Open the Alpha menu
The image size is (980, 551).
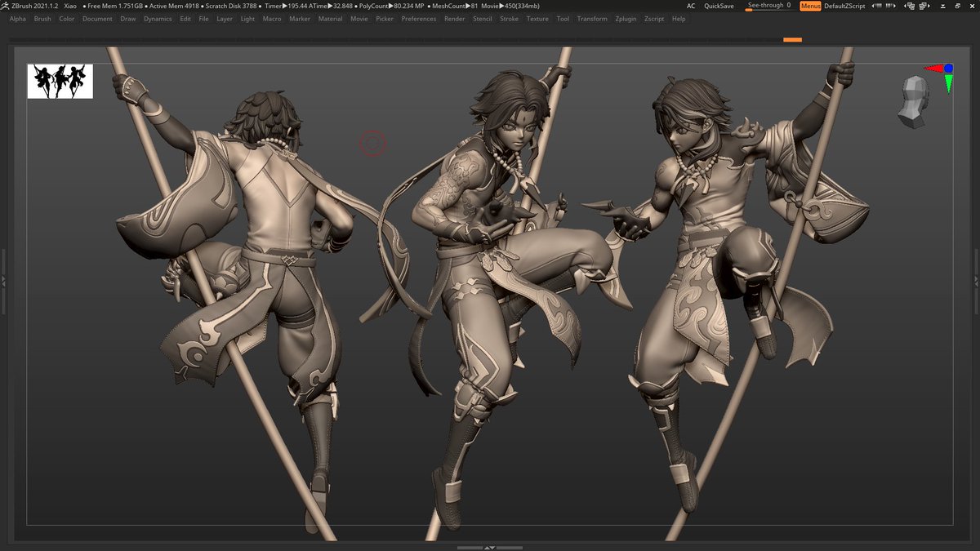(17, 19)
